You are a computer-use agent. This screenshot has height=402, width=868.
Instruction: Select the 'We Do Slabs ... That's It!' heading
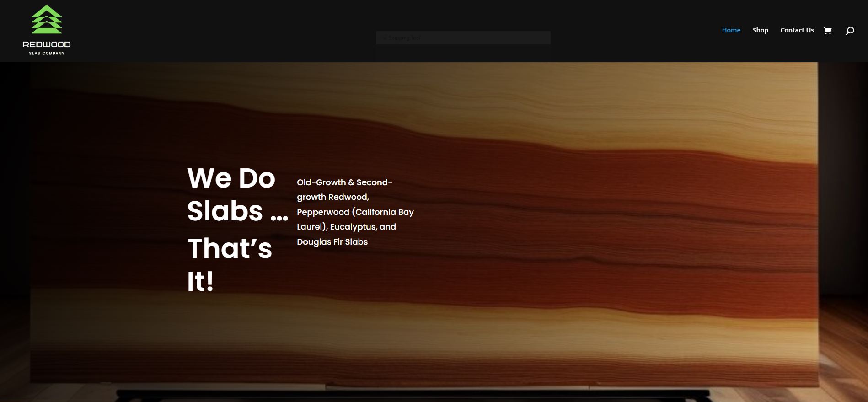point(238,229)
